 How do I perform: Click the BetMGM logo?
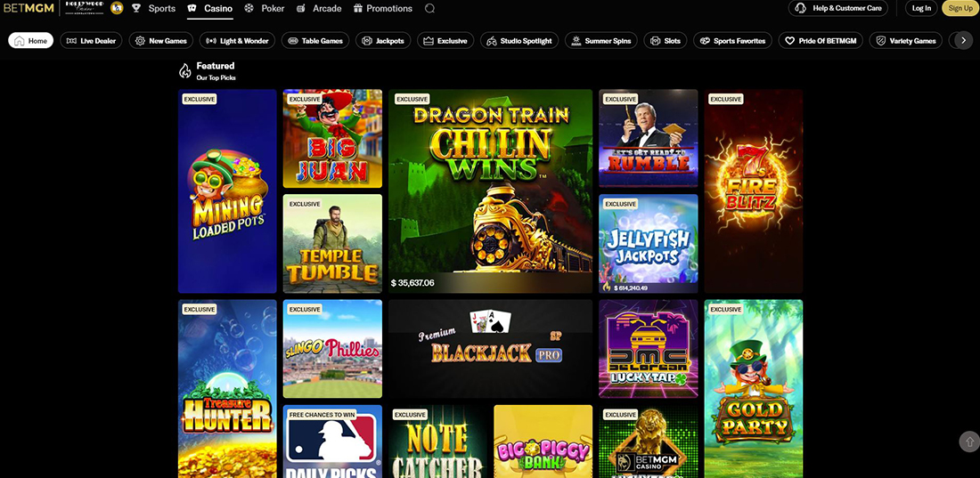29,8
